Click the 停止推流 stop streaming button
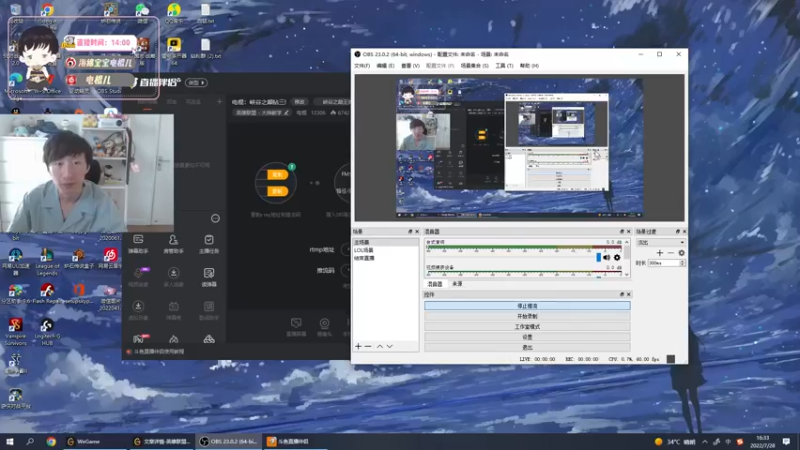 coord(527,306)
